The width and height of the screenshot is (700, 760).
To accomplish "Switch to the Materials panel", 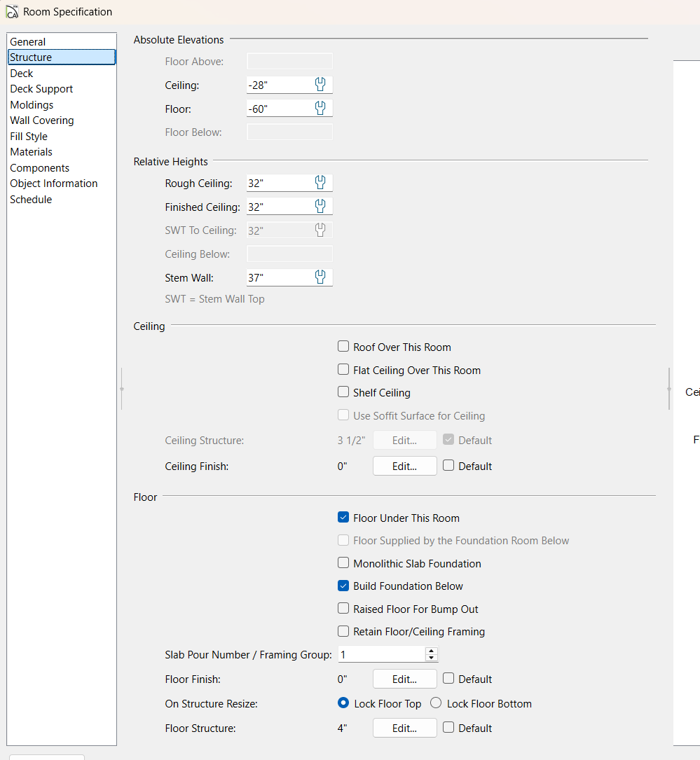I will coord(31,152).
